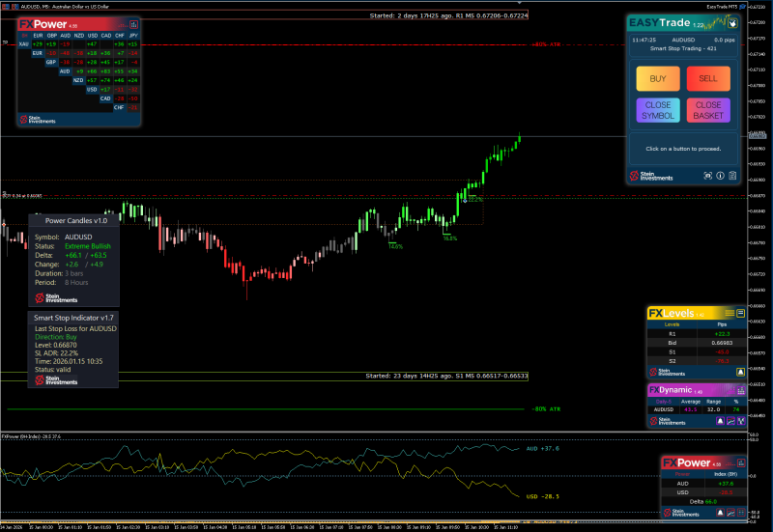Viewport: 773px width, 532px height.
Task: Click the EasyTrade MT5 label at top-right corner
Action: point(722,7)
